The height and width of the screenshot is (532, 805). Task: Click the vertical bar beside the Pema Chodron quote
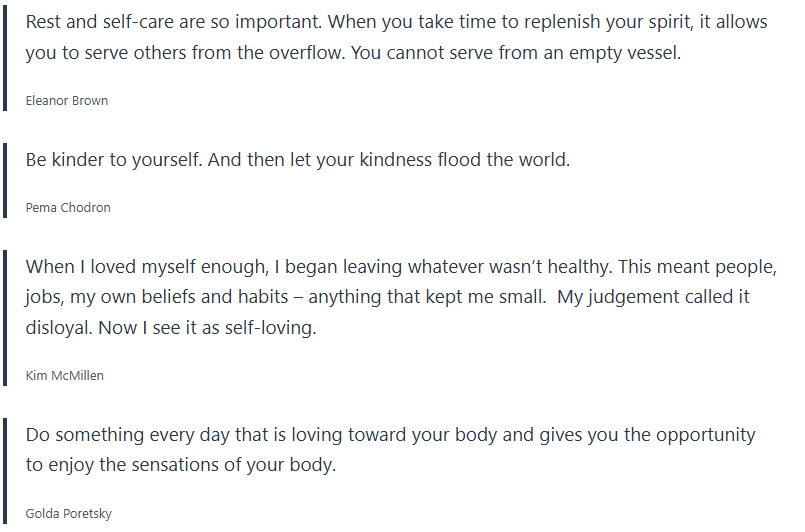[x=6, y=182]
